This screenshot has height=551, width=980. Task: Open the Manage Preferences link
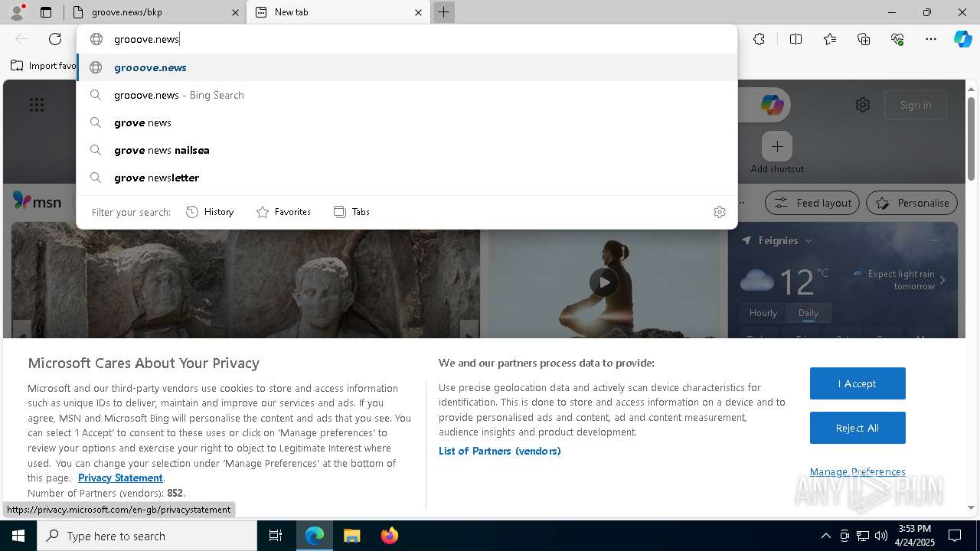pyautogui.click(x=857, y=471)
